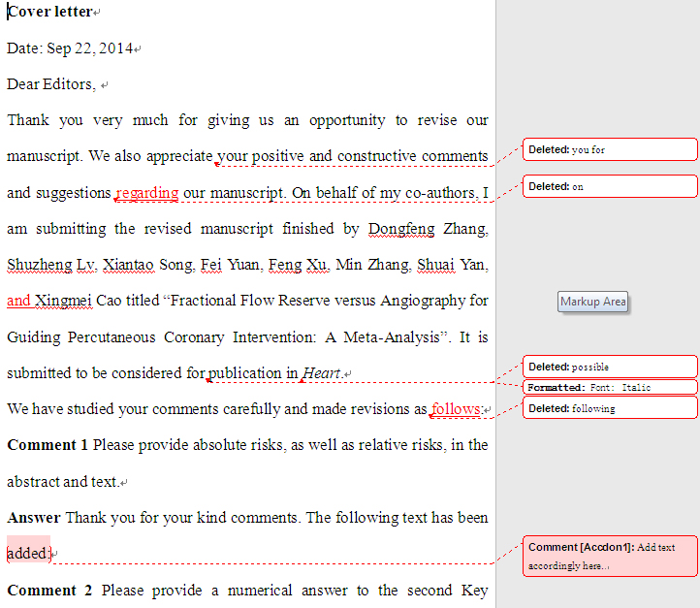
Task: Click the Markup Area tooltip label
Action: (593, 302)
